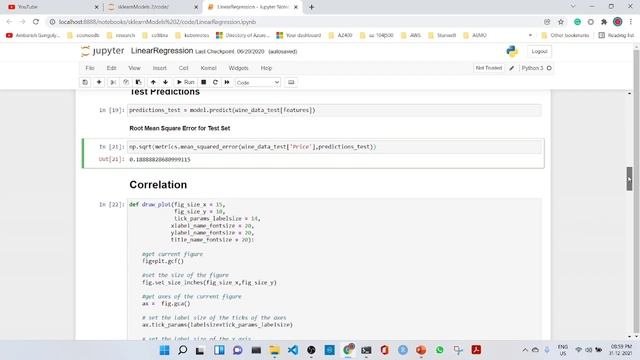Interrupt the kernel with the stop icon
The width and height of the screenshot is (640, 360).
tap(203, 82)
